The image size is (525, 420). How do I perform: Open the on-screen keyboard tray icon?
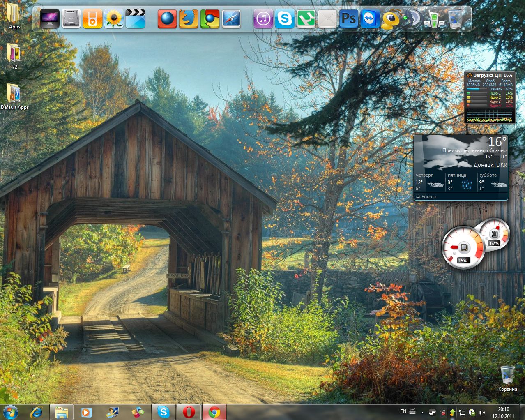click(x=412, y=412)
